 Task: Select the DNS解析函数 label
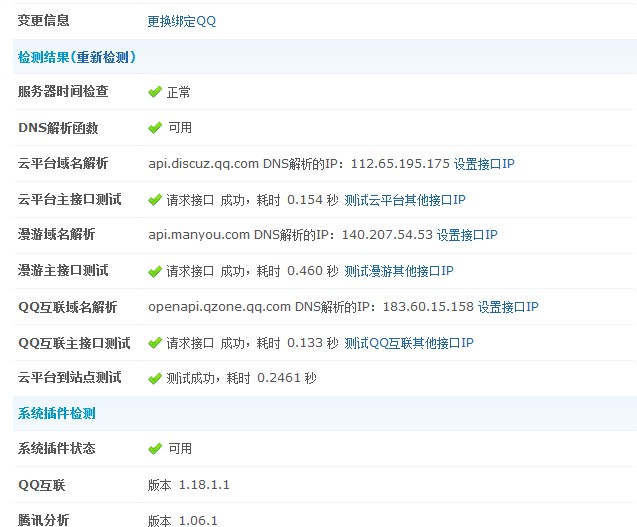coord(58,128)
